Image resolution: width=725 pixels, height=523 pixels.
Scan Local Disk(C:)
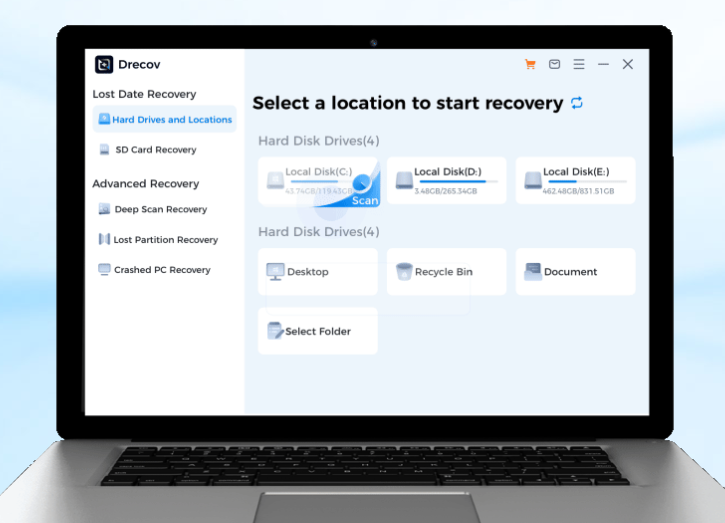364,200
